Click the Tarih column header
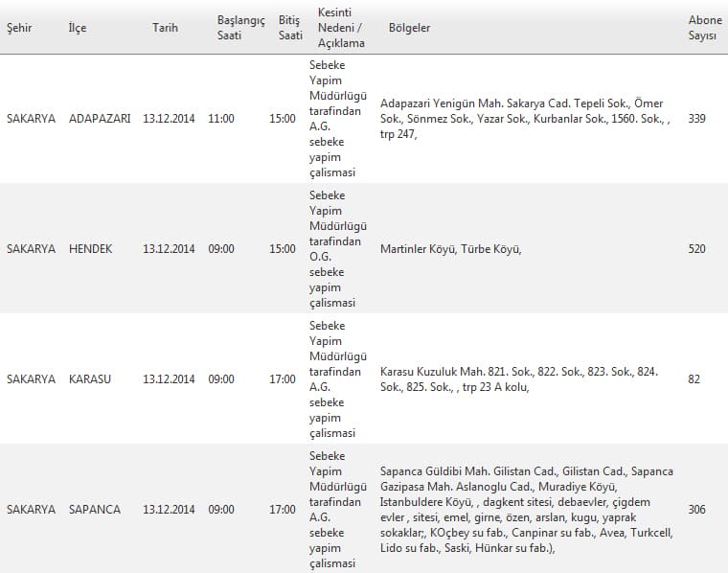 point(166,28)
